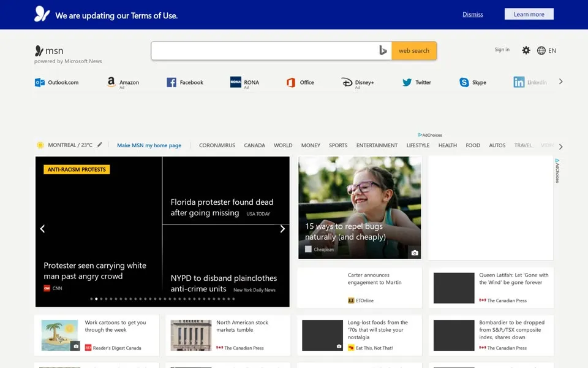Open the AUTOS section
Viewport: 588px width, 368px height.
point(497,145)
